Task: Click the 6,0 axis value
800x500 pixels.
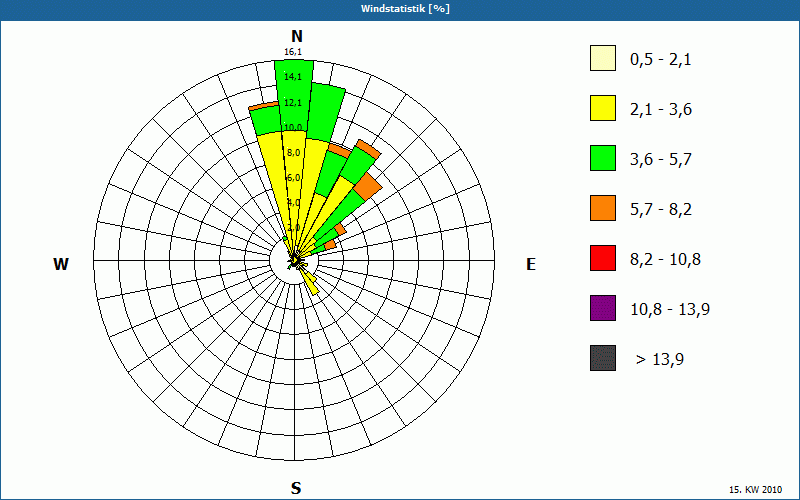Action: pyautogui.click(x=294, y=178)
